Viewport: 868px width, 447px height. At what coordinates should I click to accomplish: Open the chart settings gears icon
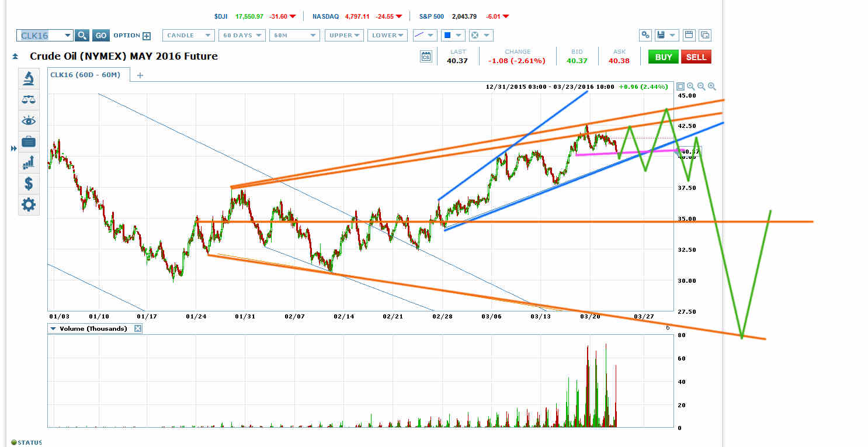point(645,35)
